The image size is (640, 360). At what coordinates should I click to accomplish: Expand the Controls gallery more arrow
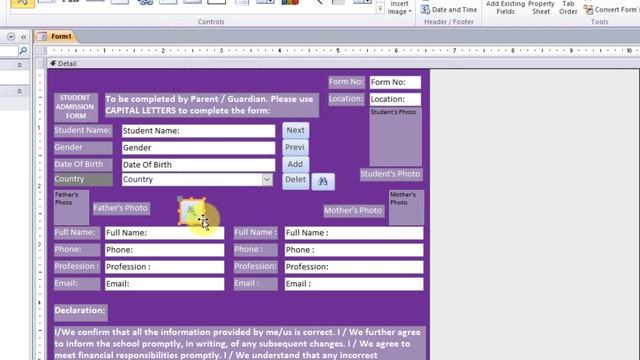point(380,9)
